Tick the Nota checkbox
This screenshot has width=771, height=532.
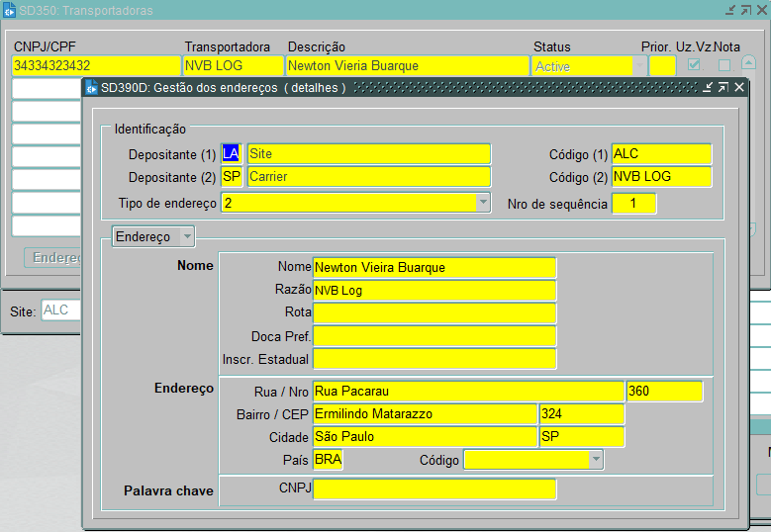pos(724,65)
